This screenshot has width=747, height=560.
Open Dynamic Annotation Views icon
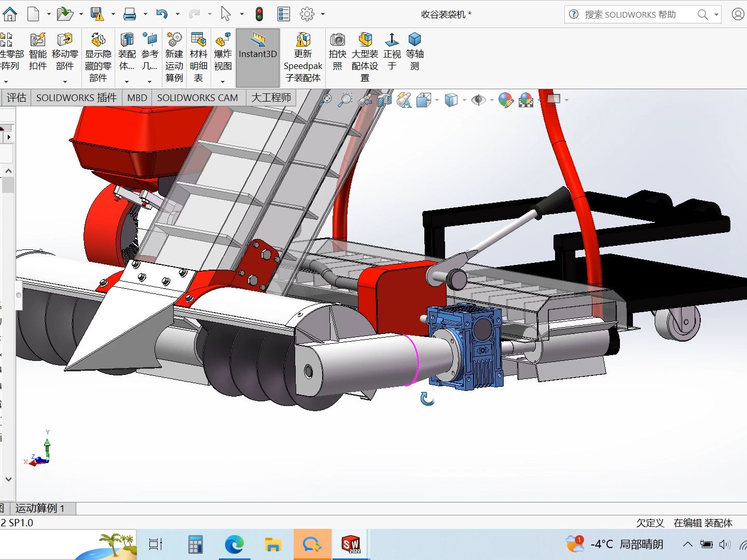404,100
